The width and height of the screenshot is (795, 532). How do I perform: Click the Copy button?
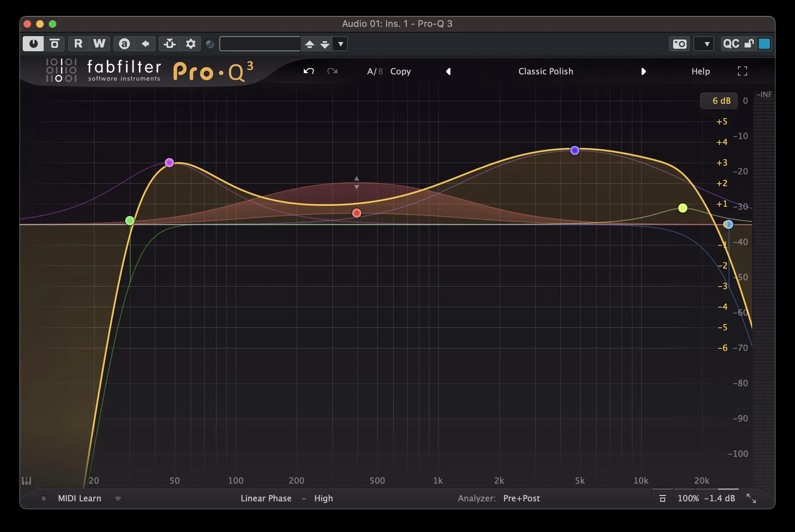point(400,71)
